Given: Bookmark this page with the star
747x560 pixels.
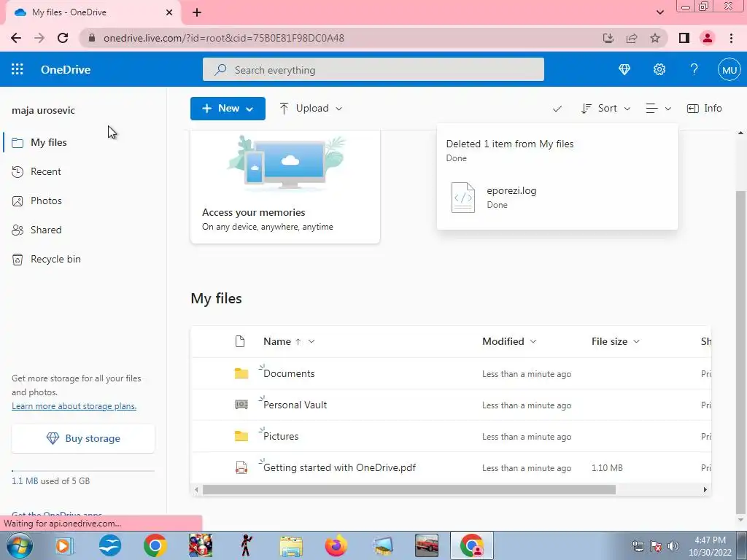Looking at the screenshot, I should 655,38.
